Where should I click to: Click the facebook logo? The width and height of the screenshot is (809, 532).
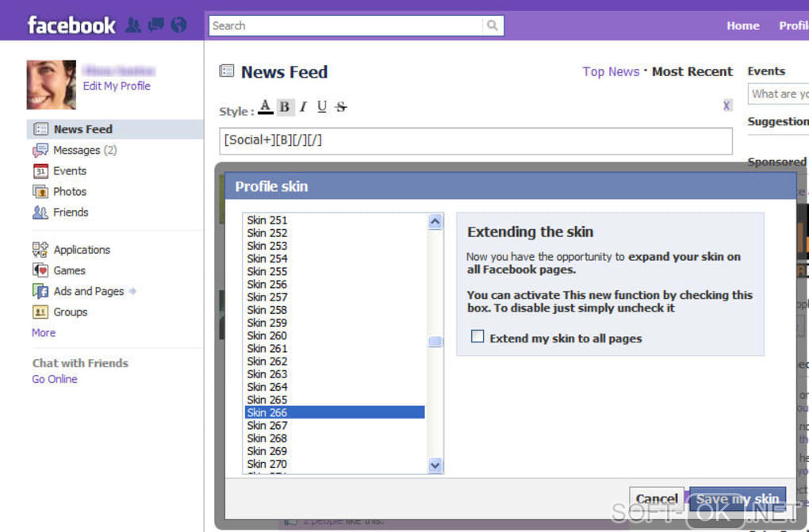click(x=71, y=25)
